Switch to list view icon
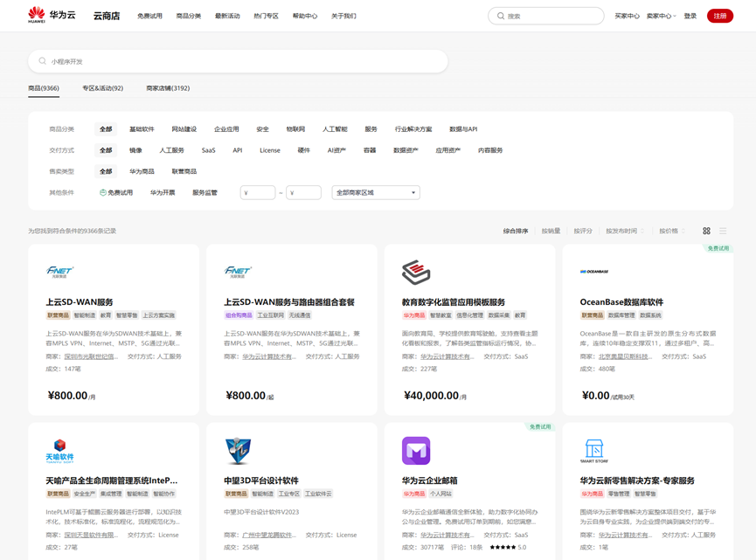756x560 pixels. point(723,231)
